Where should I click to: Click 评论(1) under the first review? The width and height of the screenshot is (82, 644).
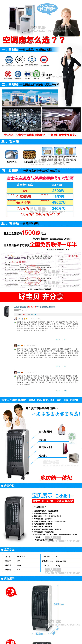click(x=58, y=339)
